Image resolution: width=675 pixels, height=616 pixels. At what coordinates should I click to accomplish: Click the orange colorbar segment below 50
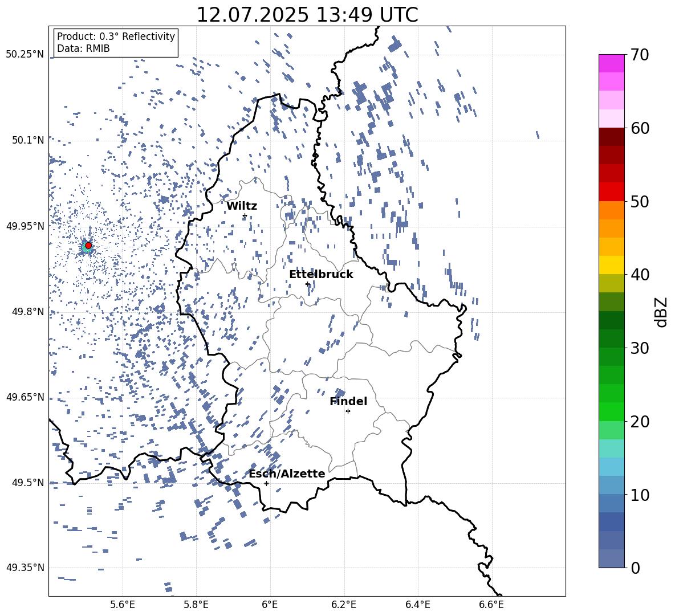(612, 210)
